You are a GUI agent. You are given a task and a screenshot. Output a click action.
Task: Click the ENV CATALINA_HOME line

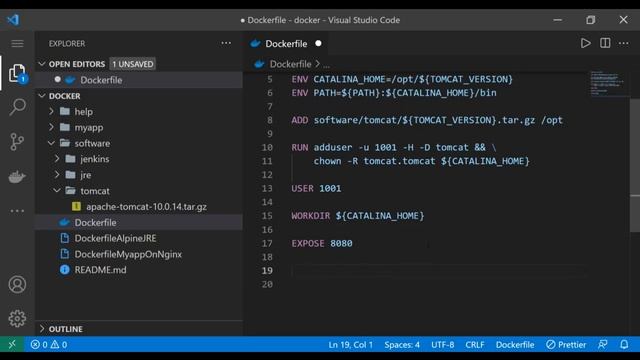[402, 79]
